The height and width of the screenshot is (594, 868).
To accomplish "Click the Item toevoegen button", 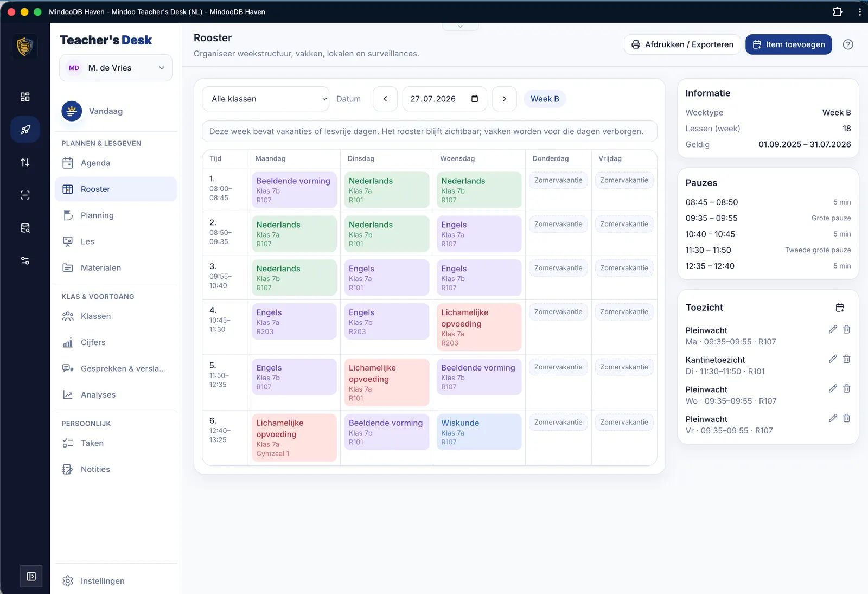I will [789, 44].
